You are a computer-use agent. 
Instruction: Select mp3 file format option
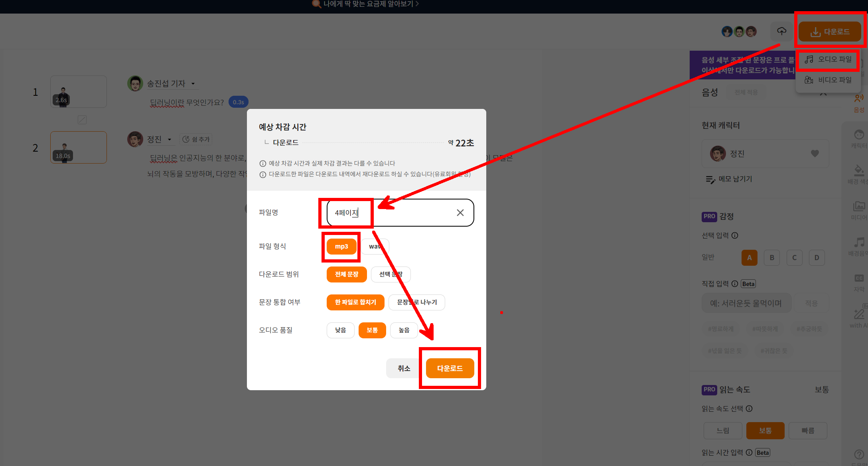coord(341,247)
